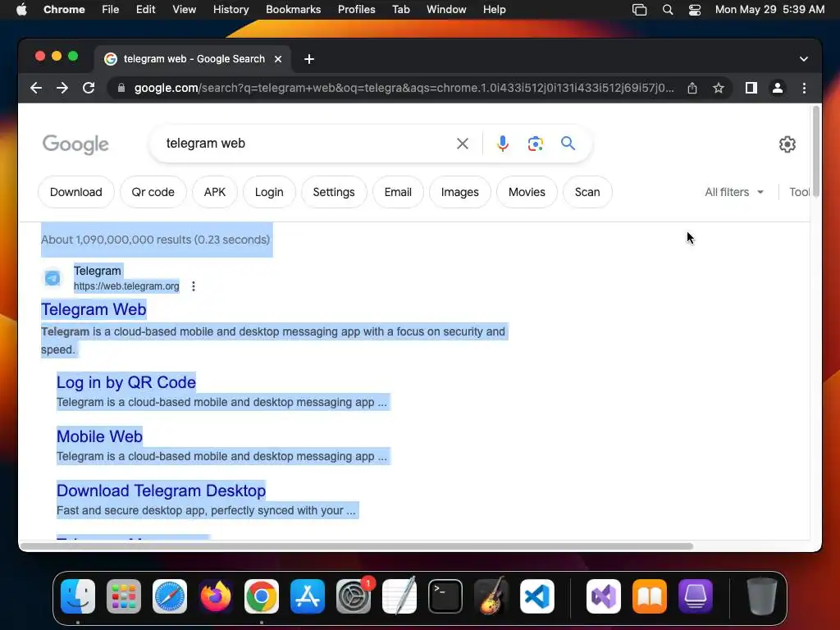Click the date and time in the menu bar
Image resolution: width=840 pixels, height=630 pixels.
click(x=769, y=10)
